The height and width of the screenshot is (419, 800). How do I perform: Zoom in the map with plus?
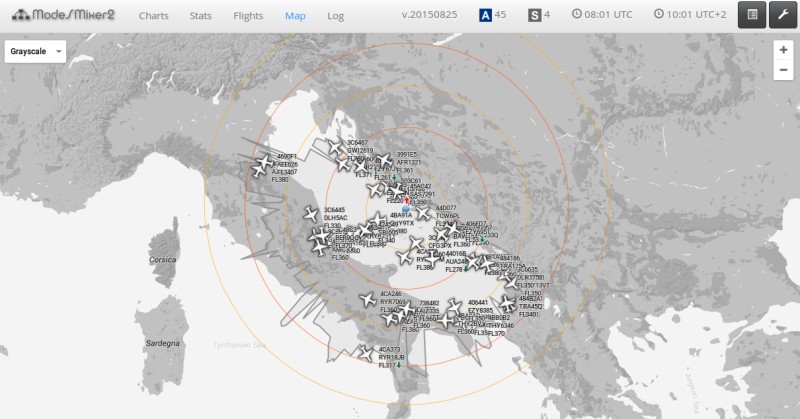tap(783, 50)
